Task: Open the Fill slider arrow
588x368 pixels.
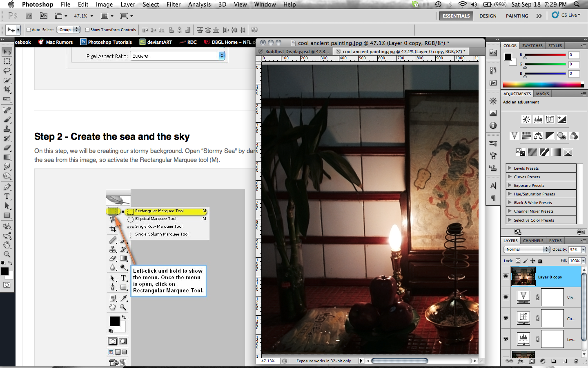Action: [x=583, y=260]
